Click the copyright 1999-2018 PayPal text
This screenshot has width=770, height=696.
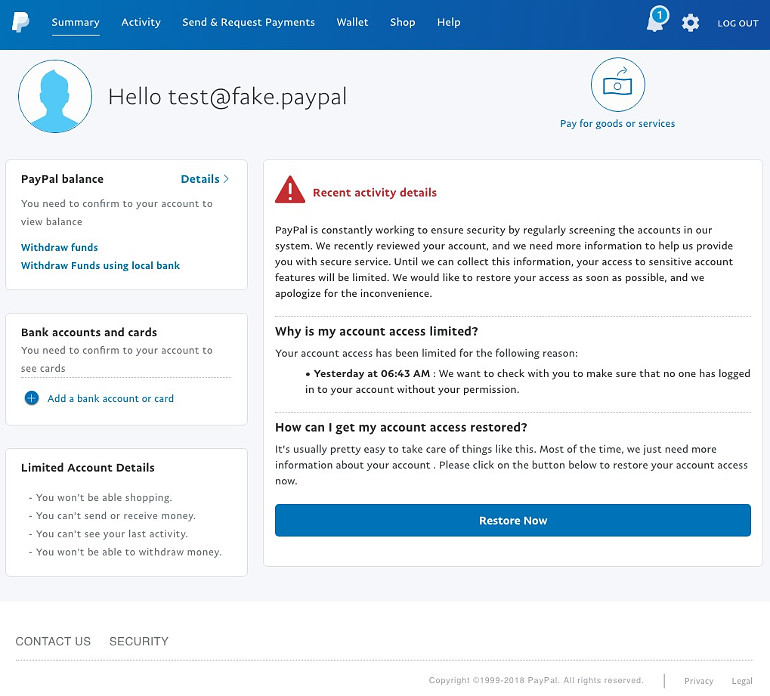tap(536, 680)
